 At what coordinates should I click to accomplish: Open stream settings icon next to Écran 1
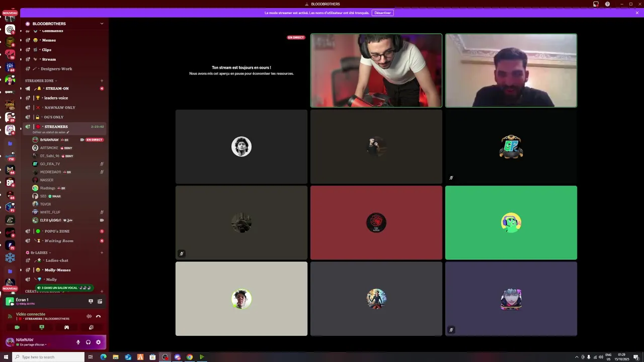100,301
